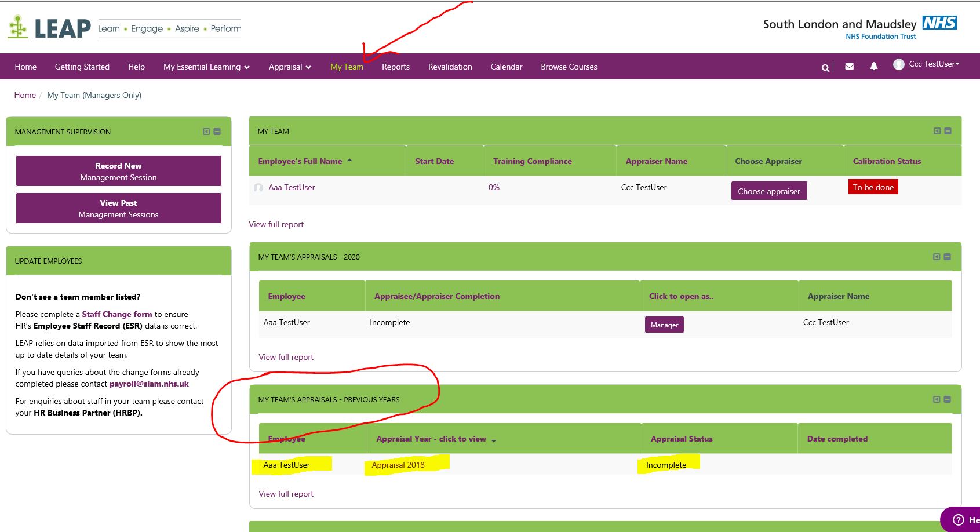
Task: Collapse the Management Supervision block
Action: [x=217, y=132]
